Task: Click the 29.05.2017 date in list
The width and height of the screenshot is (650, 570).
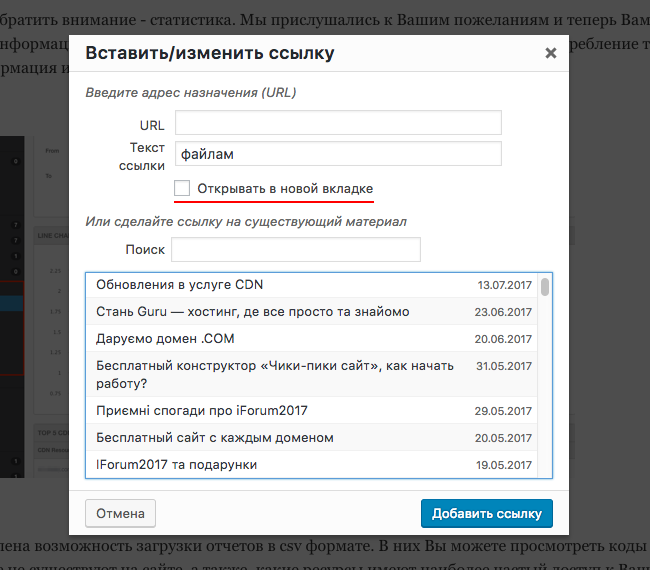Action: pos(504,412)
